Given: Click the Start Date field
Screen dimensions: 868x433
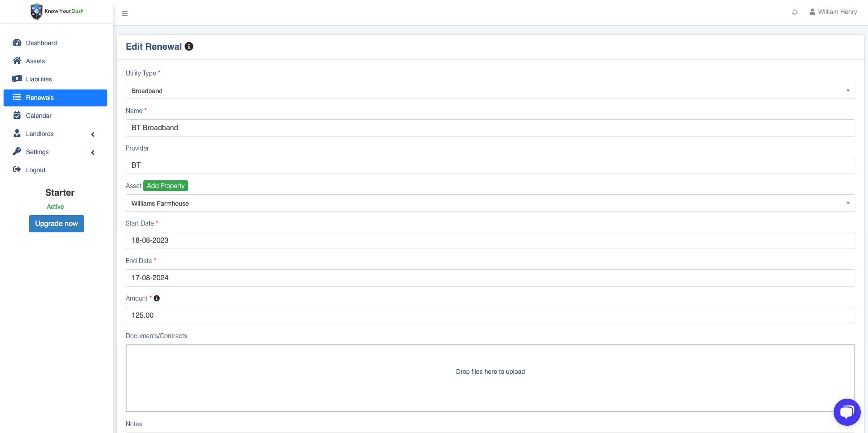Looking at the screenshot, I should click(490, 240).
